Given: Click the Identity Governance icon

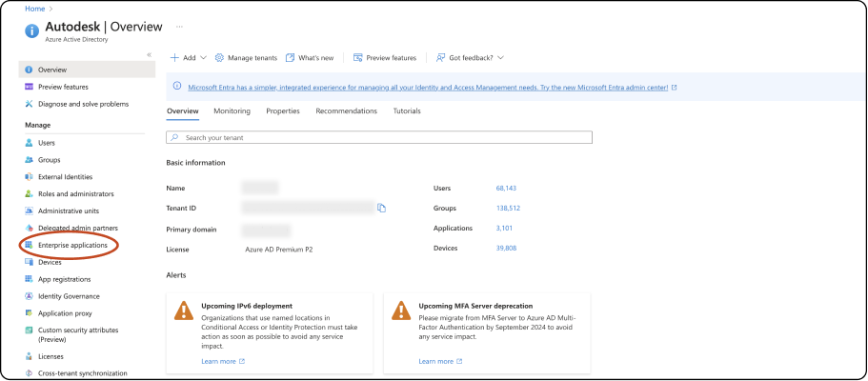Looking at the screenshot, I should [29, 296].
